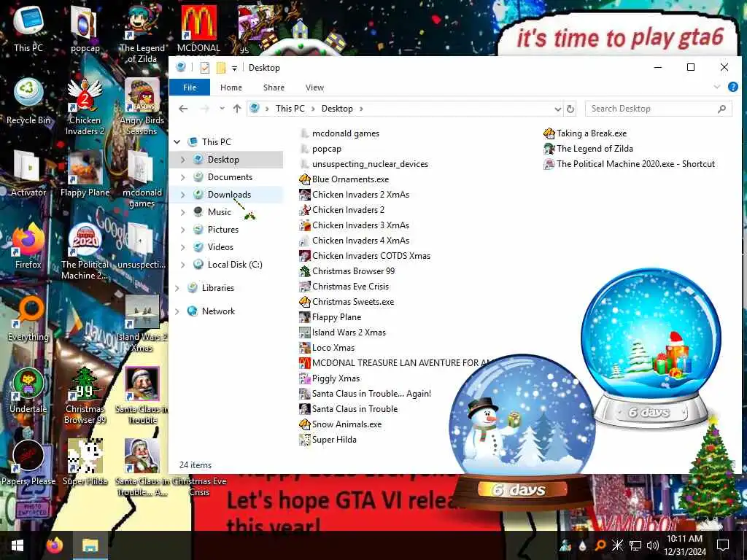Switch to the View ribbon tab
Screen dimensions: 747x560
click(x=314, y=87)
